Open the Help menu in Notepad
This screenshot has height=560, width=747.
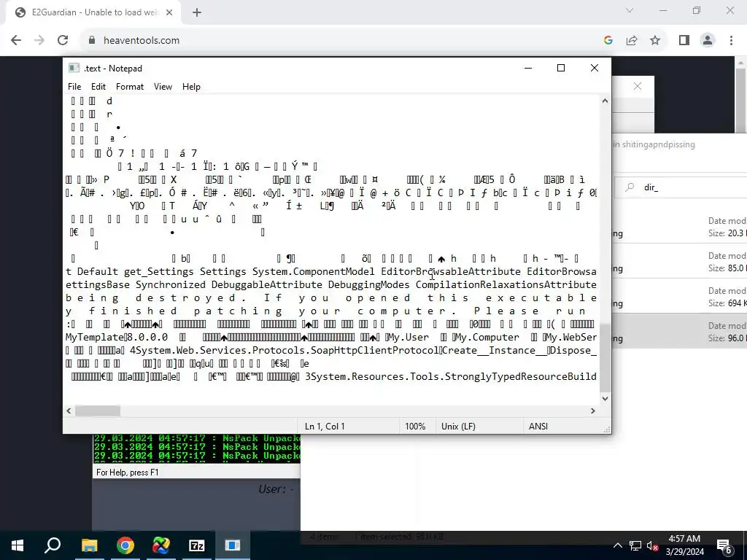[191, 87]
